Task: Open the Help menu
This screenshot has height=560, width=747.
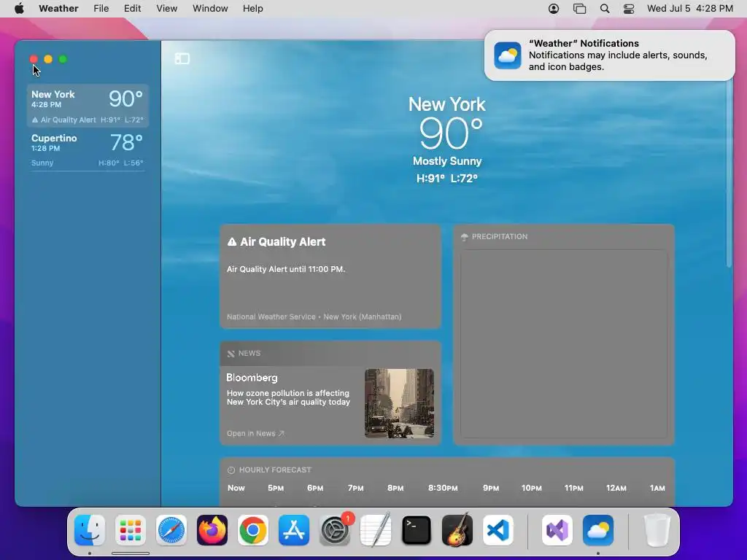Action: coord(252,9)
